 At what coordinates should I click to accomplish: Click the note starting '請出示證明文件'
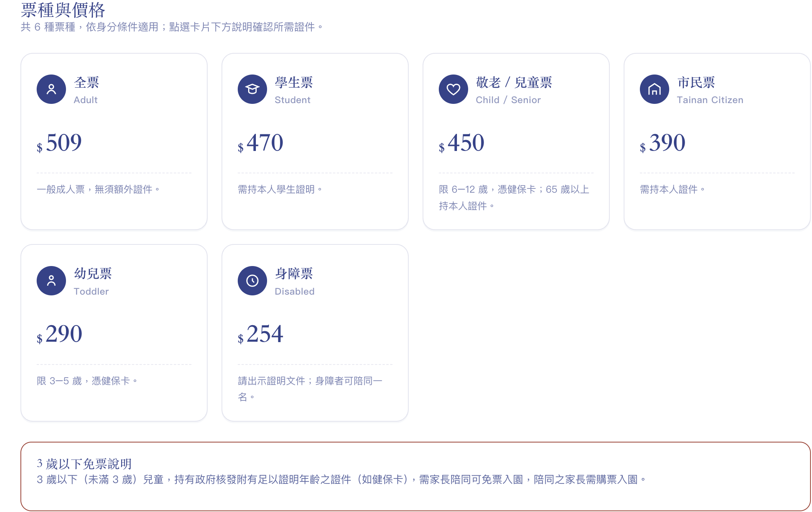[310, 389]
